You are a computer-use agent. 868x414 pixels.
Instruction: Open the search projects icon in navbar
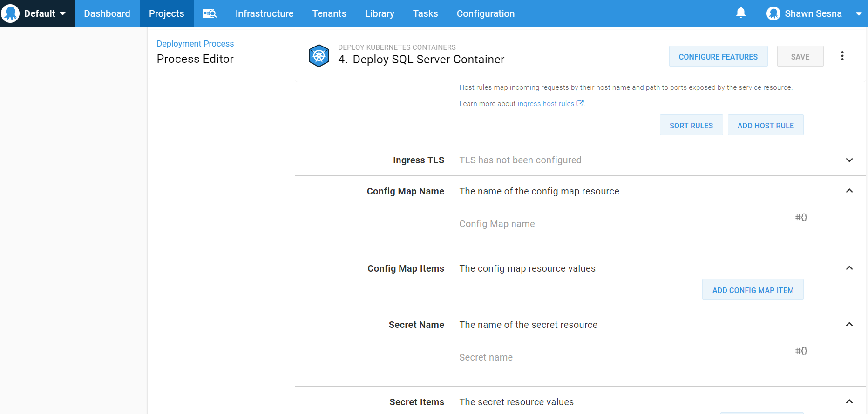click(x=210, y=13)
